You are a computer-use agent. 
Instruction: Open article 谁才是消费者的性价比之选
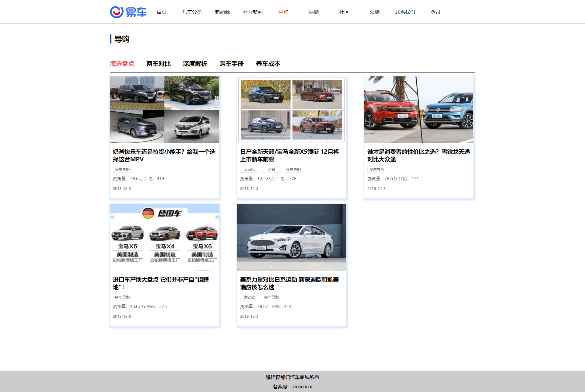(x=419, y=156)
